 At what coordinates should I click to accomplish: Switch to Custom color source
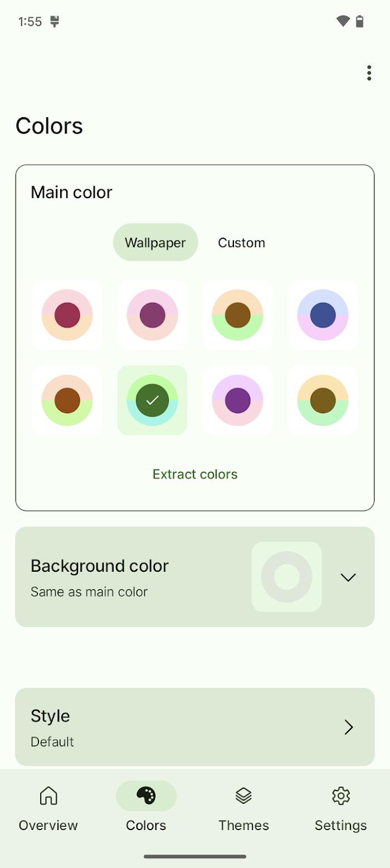pos(241,242)
